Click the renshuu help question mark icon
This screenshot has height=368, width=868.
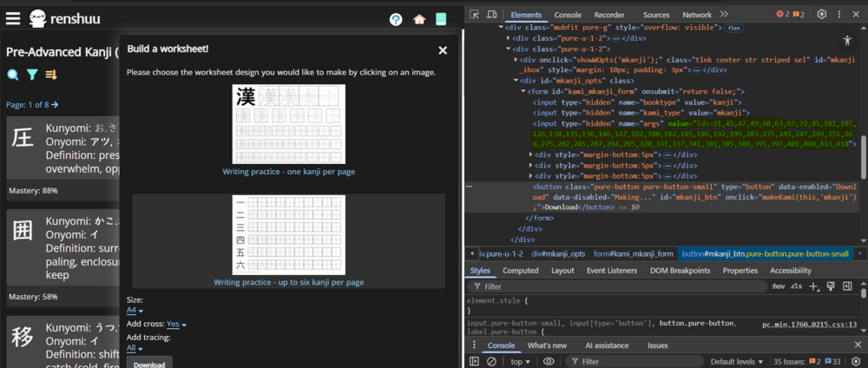tap(396, 19)
